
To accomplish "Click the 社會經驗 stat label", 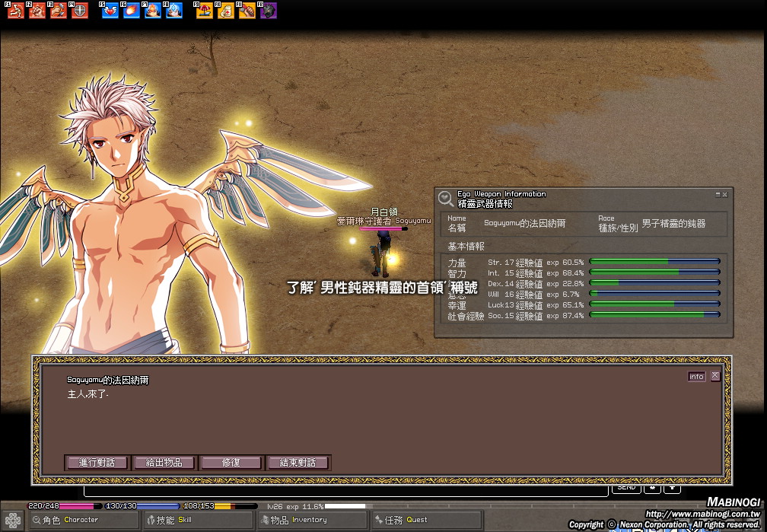I will pos(466,316).
